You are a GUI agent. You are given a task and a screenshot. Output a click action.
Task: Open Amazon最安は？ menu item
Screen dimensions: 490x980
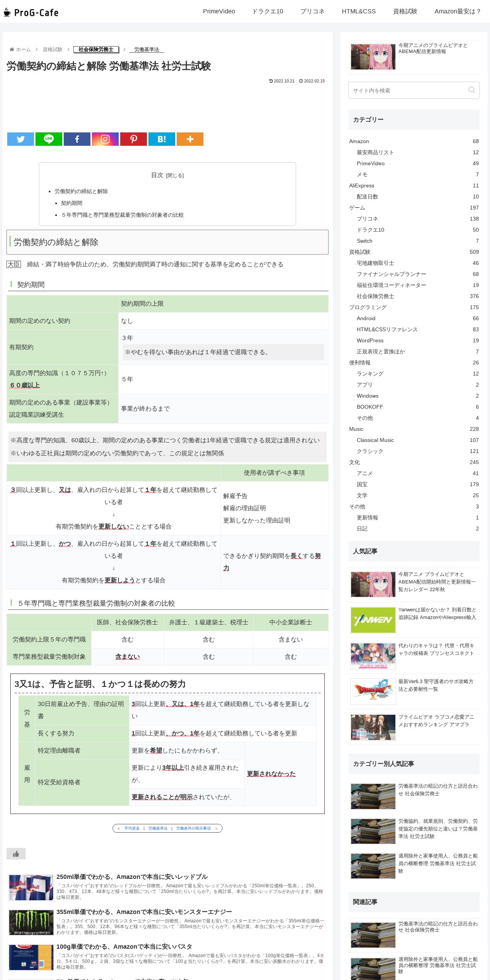coord(457,11)
